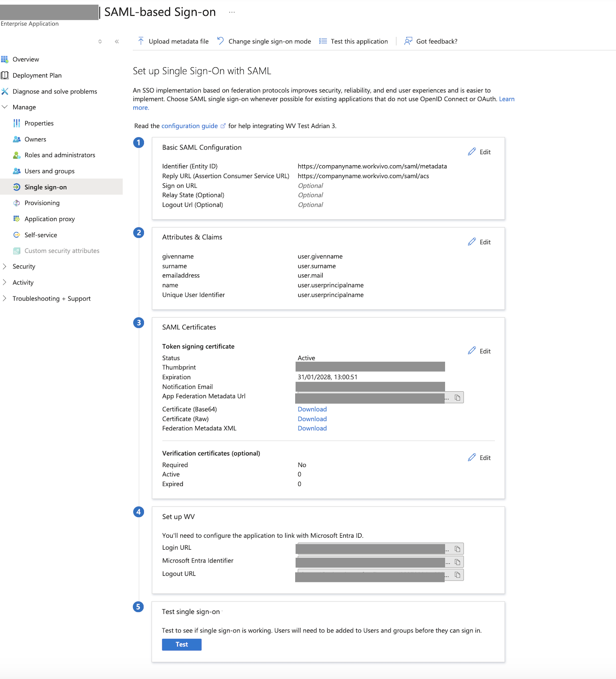Open the ellipsis menu next to page title

(232, 12)
